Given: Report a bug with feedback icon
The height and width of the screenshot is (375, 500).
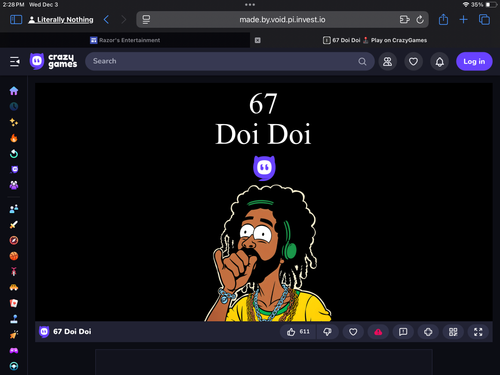Looking at the screenshot, I should pos(403,332).
